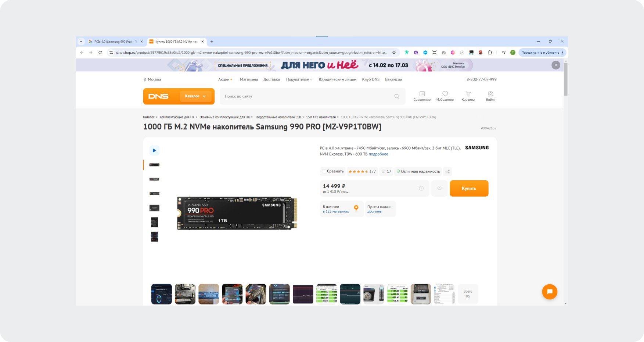This screenshot has width=644, height=342.
Task: Click into the Поиск по сайту search field
Action: pyautogui.click(x=307, y=96)
